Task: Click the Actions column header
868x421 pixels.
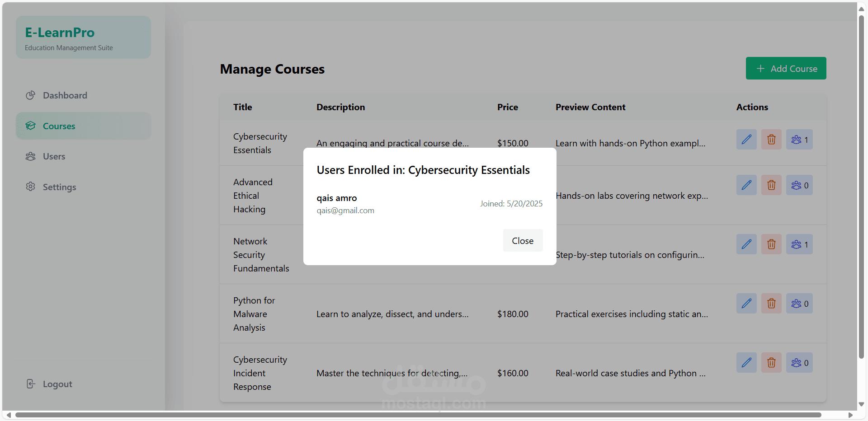Action: click(752, 107)
